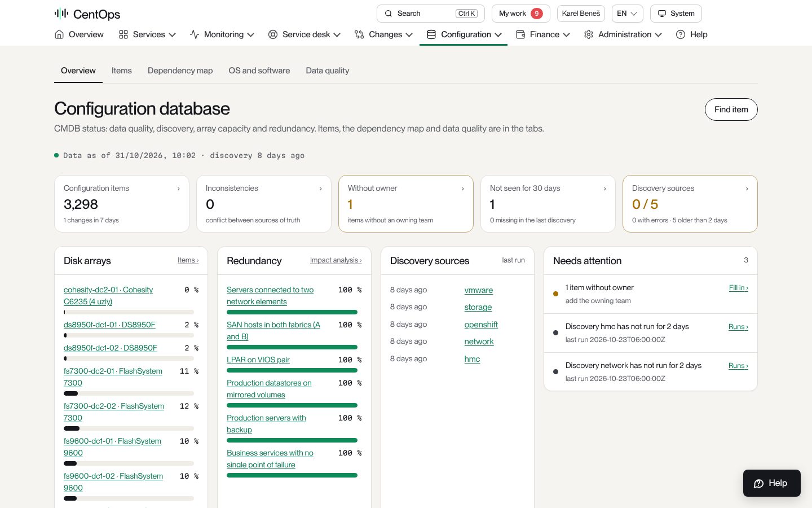Open the Impact analysis link
Screen dimensions: 812x508
336,260
